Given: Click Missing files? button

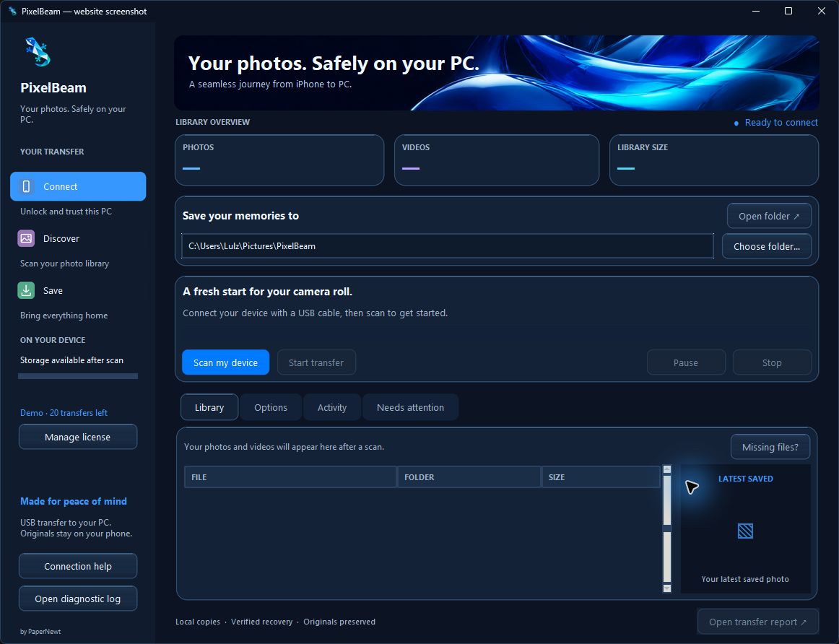Looking at the screenshot, I should point(770,447).
